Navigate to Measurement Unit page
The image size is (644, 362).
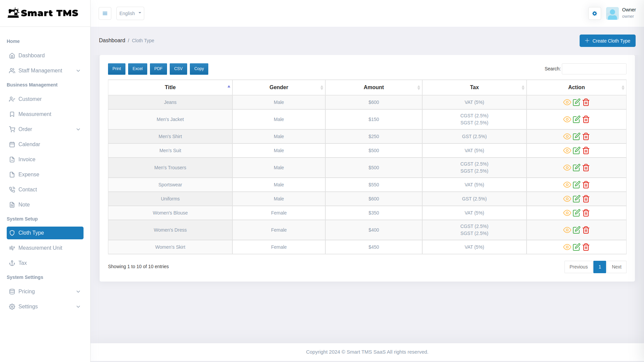[x=40, y=248]
